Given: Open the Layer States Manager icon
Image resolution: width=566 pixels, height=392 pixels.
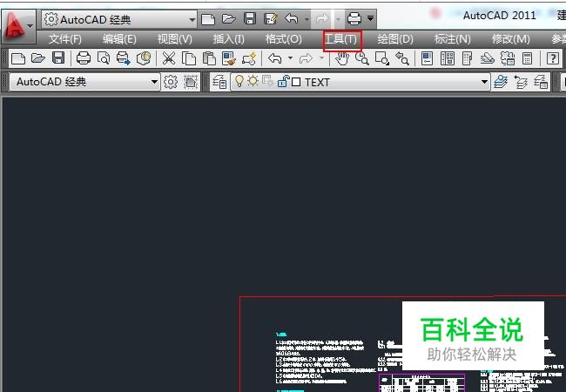Looking at the screenshot, I should [541, 82].
